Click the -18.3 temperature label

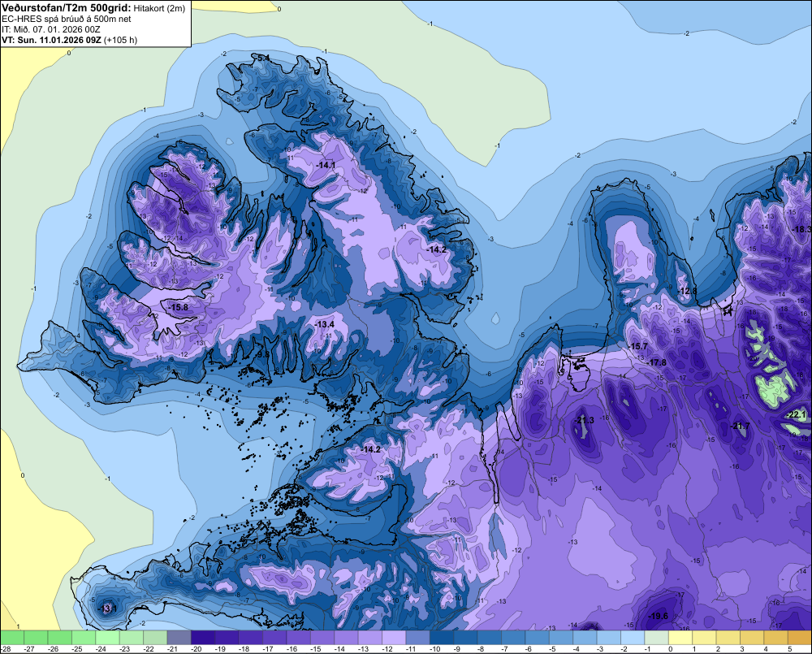801,230
